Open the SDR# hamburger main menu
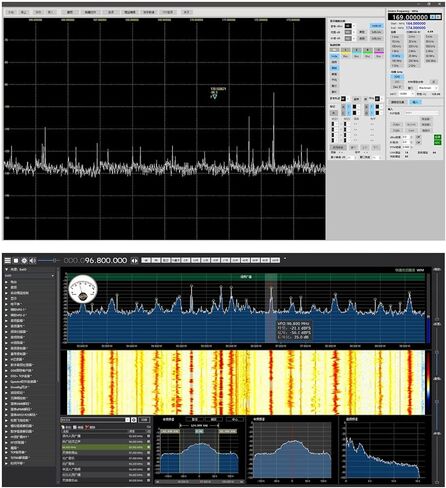The width and height of the screenshot is (446, 488). pyautogui.click(x=7, y=260)
